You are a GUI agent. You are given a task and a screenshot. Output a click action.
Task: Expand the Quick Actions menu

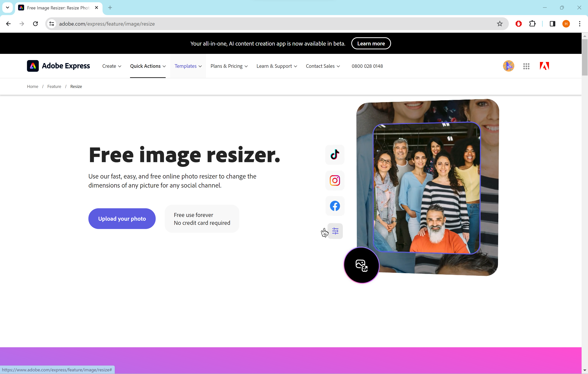tap(148, 66)
